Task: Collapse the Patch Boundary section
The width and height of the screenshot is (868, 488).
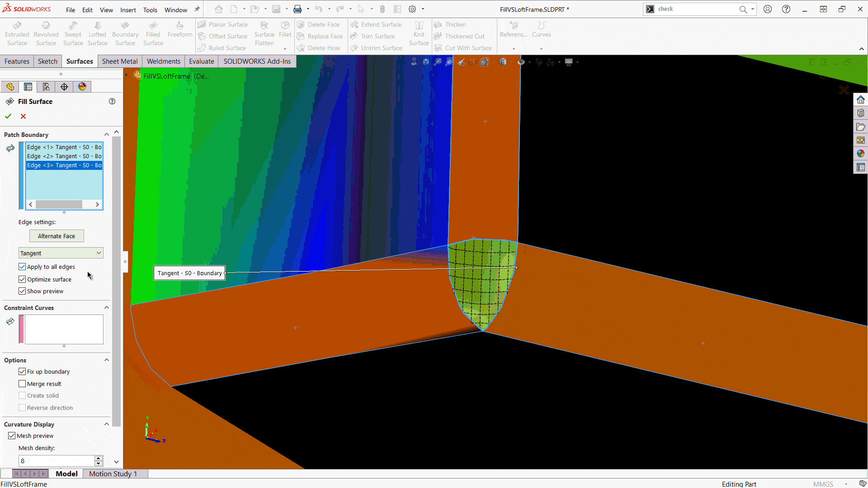Action: [x=107, y=134]
